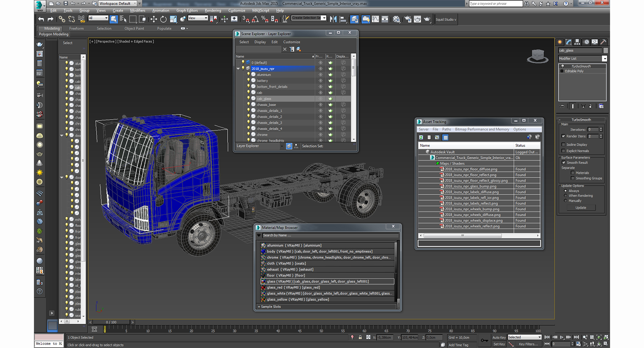644x348 pixels.
Task: Toggle the Selection Lock padlock icon
Action: (360, 337)
